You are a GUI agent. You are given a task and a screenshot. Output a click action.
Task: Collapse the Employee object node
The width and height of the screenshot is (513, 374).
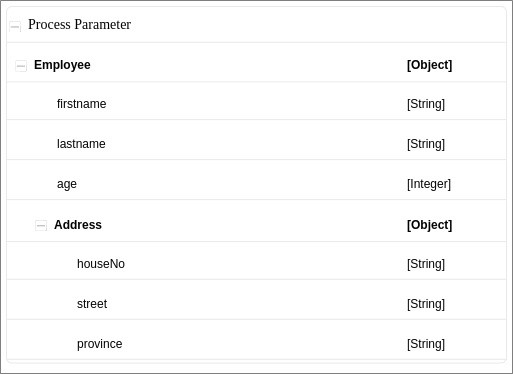pos(21,66)
